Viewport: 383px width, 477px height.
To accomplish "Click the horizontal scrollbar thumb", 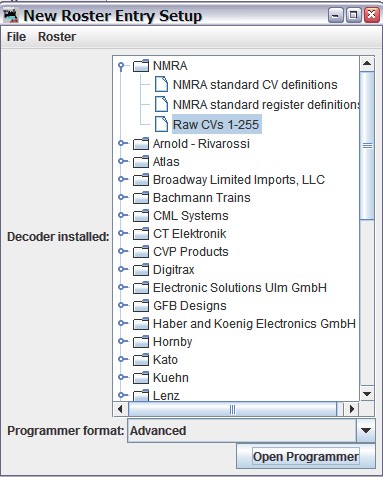I will pos(232,409).
